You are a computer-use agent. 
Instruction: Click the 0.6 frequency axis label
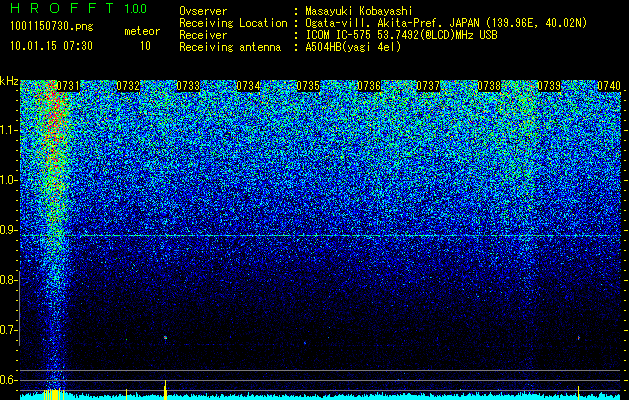click(x=8, y=380)
